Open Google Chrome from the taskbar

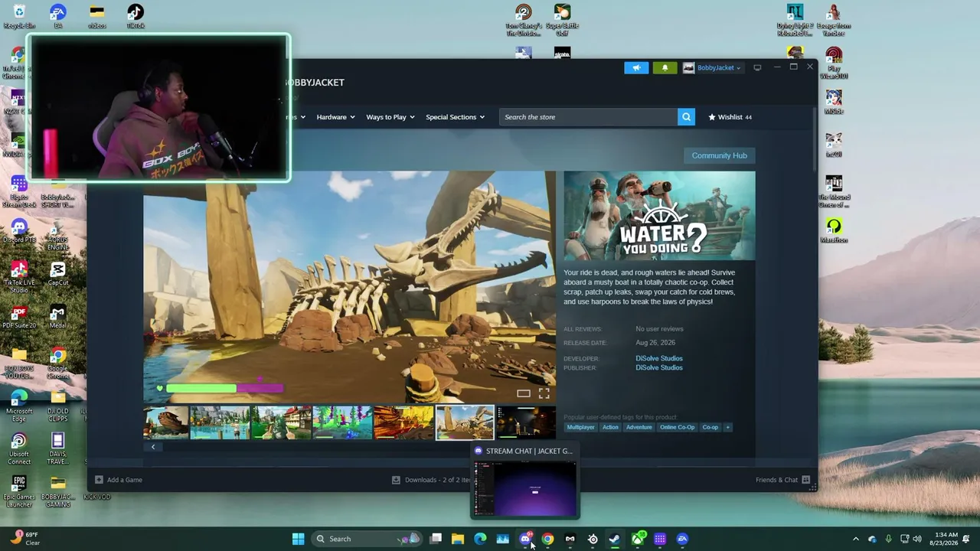click(547, 539)
